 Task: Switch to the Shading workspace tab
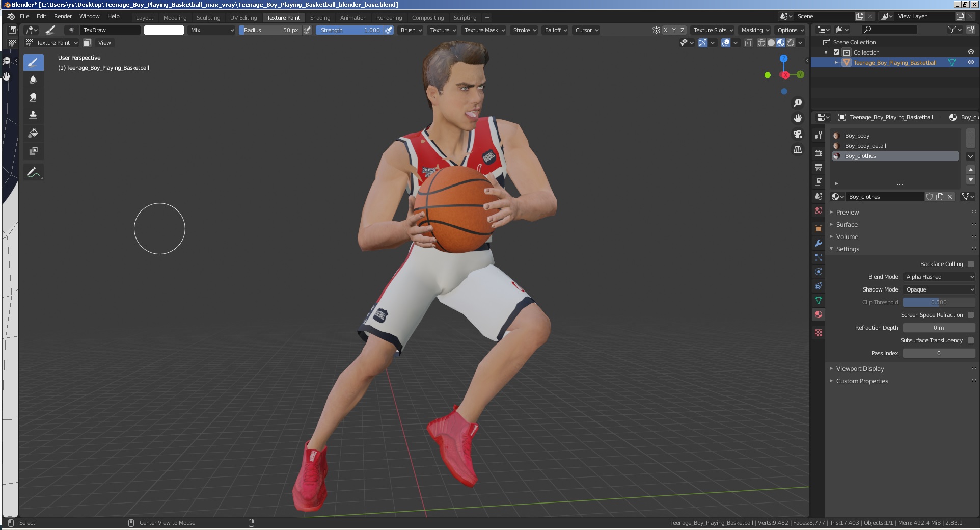[x=320, y=18]
